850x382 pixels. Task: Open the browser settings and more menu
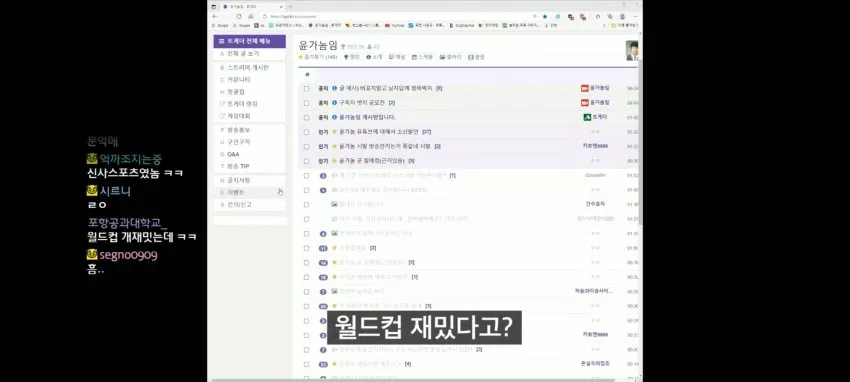(635, 16)
